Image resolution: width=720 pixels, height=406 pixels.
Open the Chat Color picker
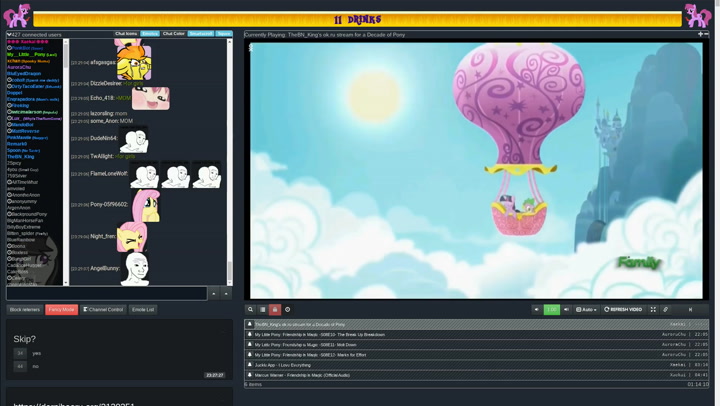pyautogui.click(x=174, y=34)
